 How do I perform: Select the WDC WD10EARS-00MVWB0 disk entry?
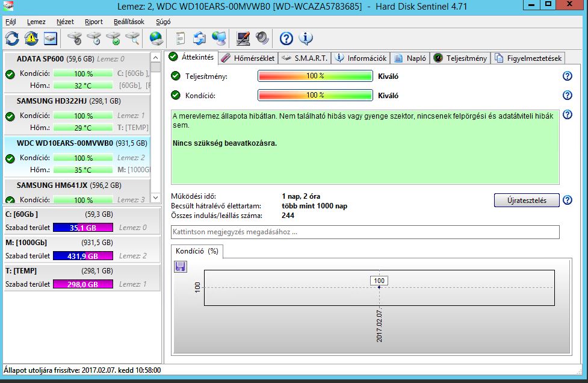click(77, 157)
